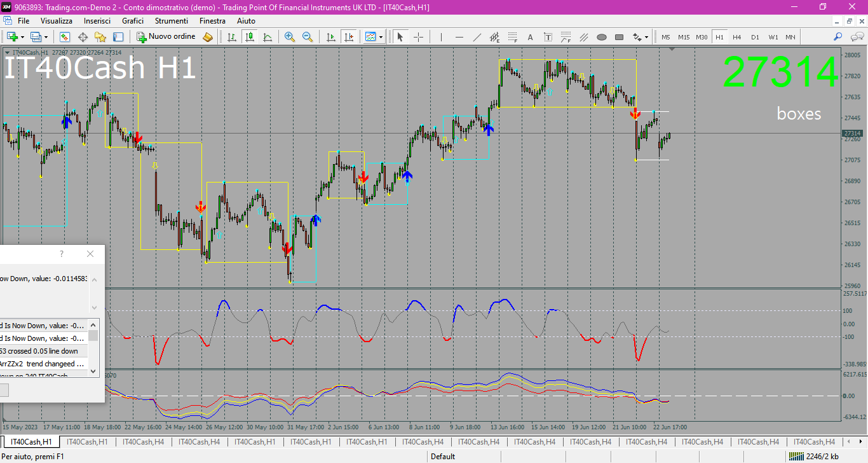Open the File menu

pyautogui.click(x=24, y=21)
